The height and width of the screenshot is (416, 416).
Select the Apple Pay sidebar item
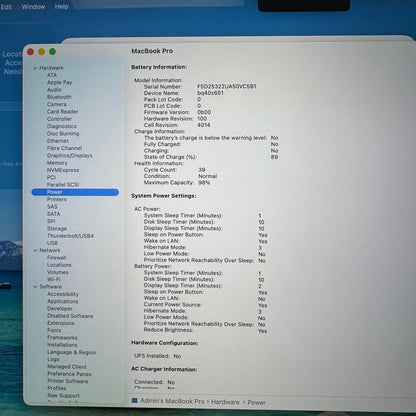pyautogui.click(x=59, y=82)
